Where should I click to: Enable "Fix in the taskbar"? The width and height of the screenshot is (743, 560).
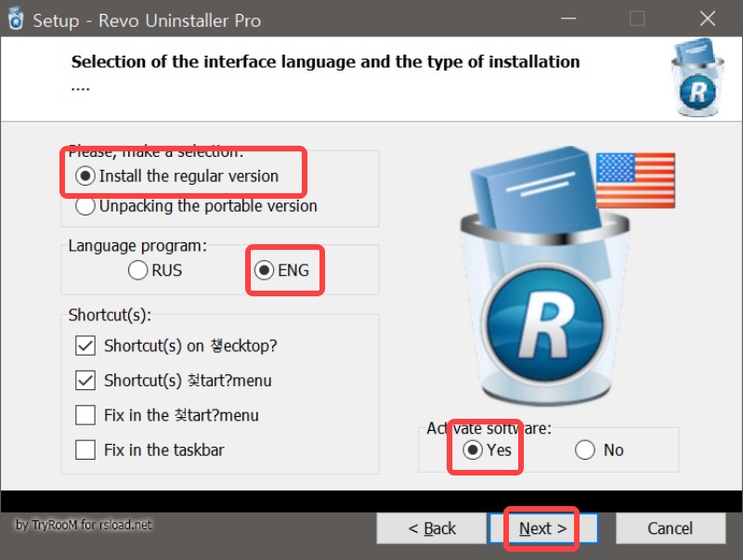[x=84, y=449]
